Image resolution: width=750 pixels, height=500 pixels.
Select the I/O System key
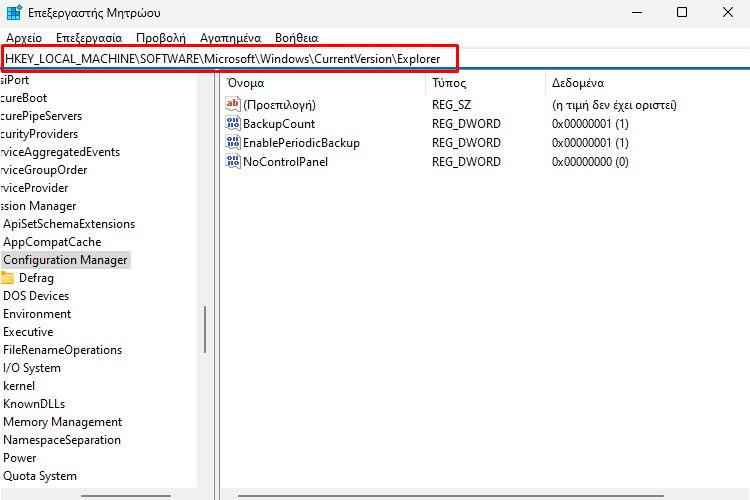(32, 368)
